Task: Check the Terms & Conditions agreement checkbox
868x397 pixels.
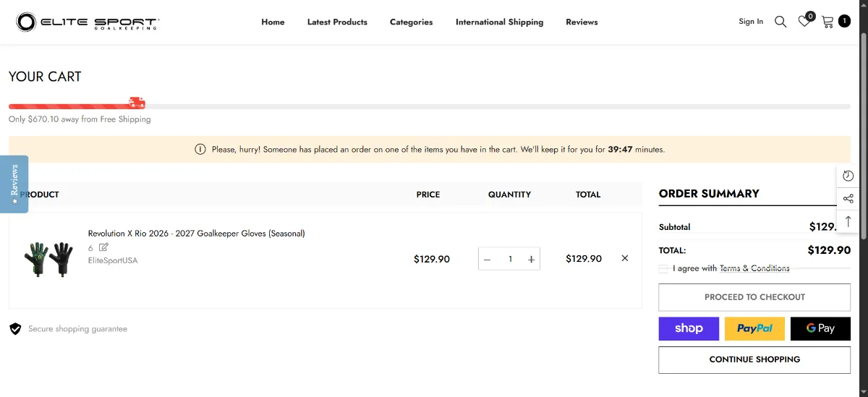Action: [x=663, y=268]
